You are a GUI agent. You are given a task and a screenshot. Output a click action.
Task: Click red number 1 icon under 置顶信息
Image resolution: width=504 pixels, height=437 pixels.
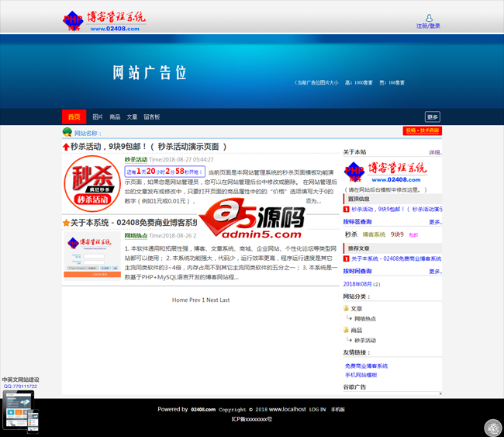(346, 209)
